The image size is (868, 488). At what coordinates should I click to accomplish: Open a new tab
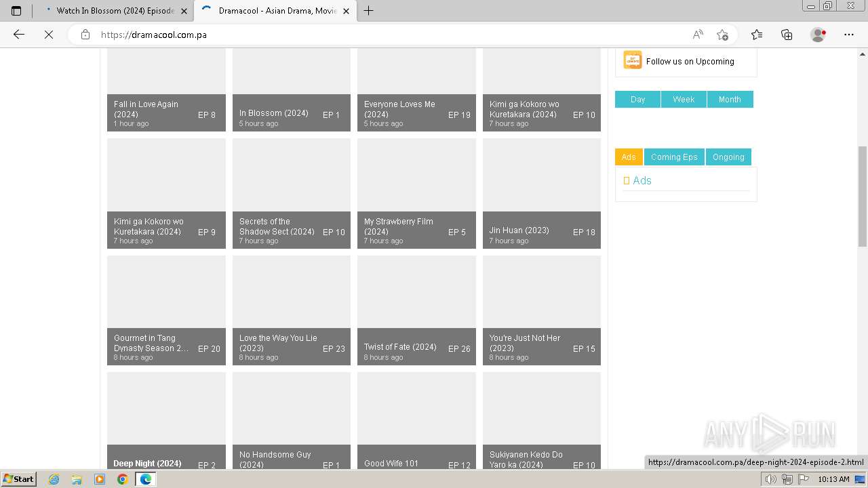[x=369, y=10]
